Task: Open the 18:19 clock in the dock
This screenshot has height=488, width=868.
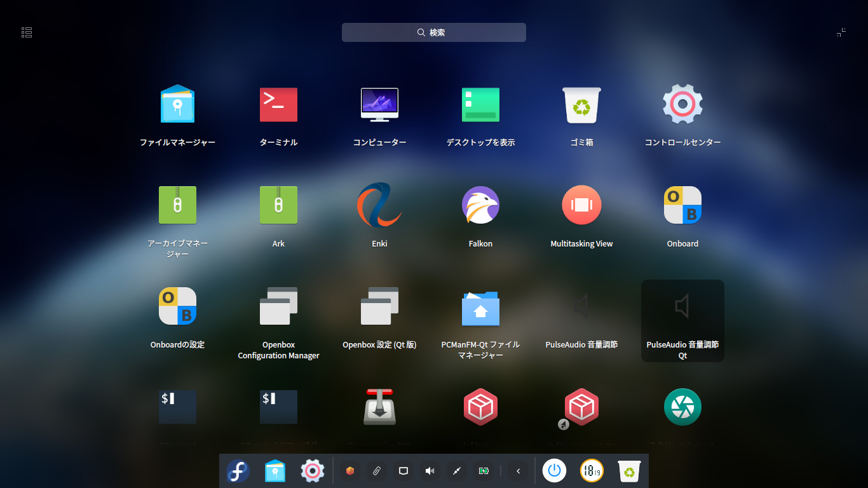Action: click(x=592, y=471)
